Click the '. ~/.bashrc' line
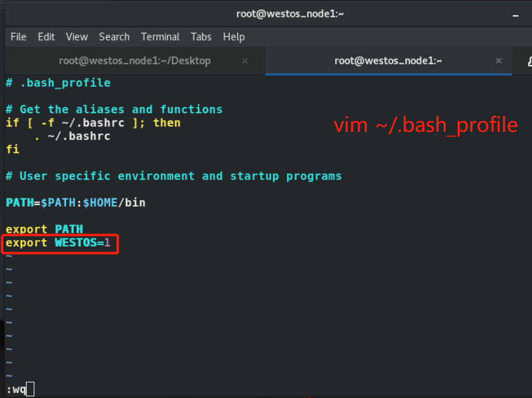Image resolution: width=532 pixels, height=398 pixels. click(72, 136)
